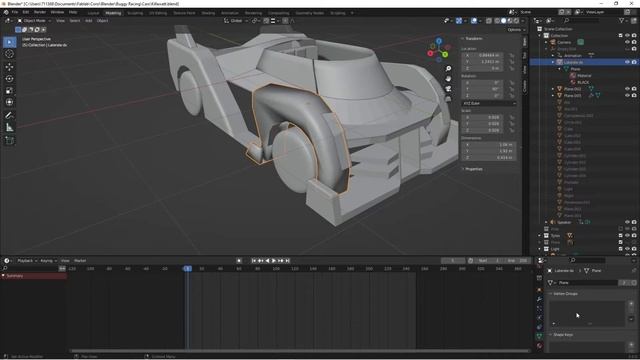Screen dimensions: 640x360
Task: Expand Plane.002 in outliner tree
Action: (553, 89)
